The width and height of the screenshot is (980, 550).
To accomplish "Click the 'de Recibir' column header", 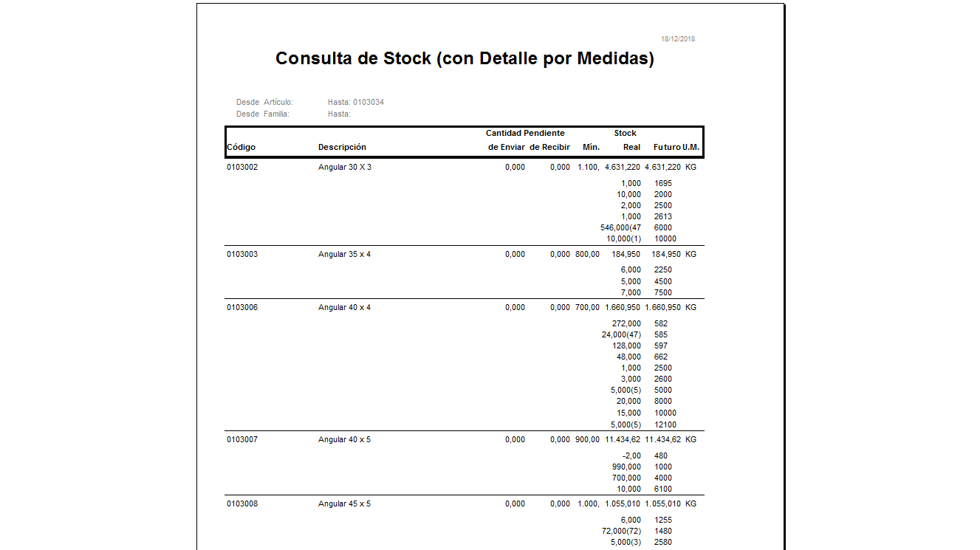I will pos(550,147).
